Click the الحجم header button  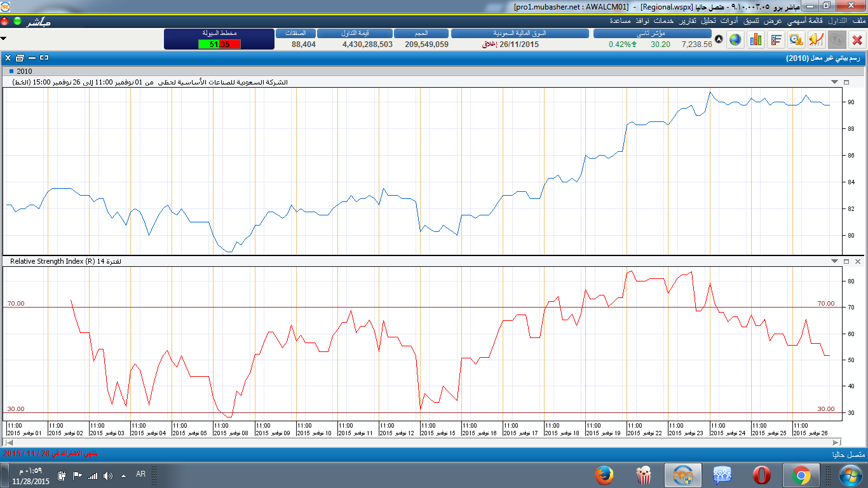421,33
